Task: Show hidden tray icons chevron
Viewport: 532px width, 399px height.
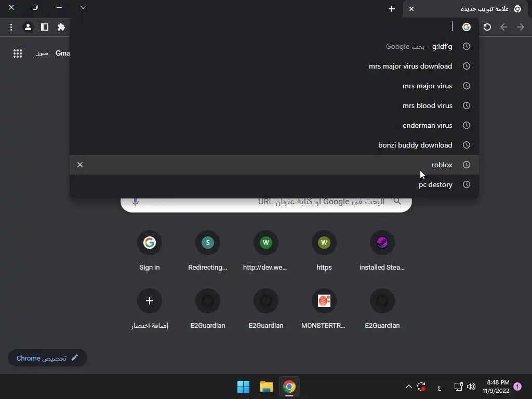Action: tap(408, 387)
